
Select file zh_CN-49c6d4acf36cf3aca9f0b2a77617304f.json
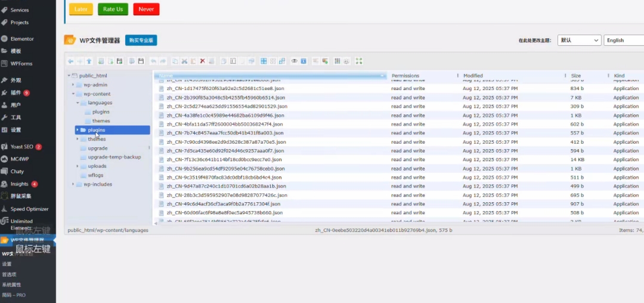tap(224, 204)
